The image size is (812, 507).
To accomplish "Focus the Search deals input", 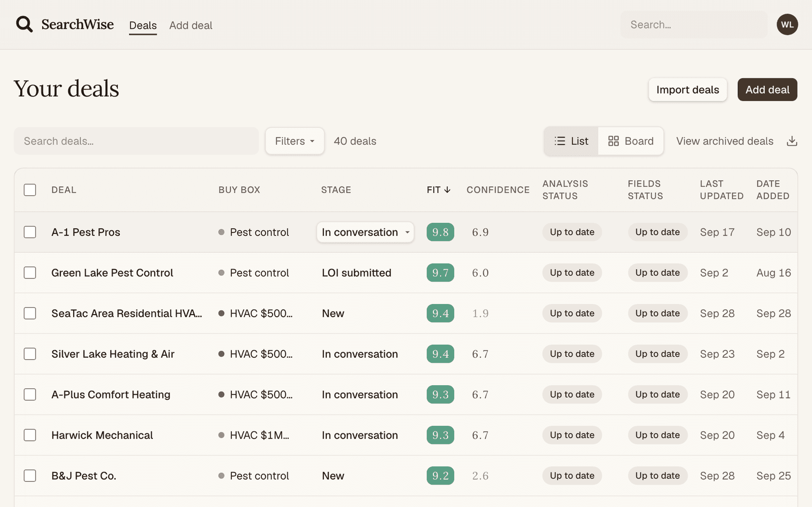I will pyautogui.click(x=136, y=141).
